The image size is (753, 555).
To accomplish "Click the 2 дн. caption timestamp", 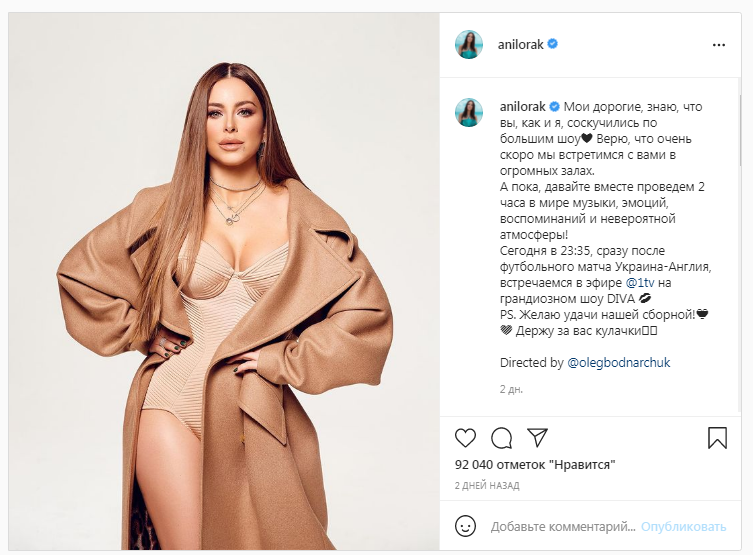I will point(511,389).
